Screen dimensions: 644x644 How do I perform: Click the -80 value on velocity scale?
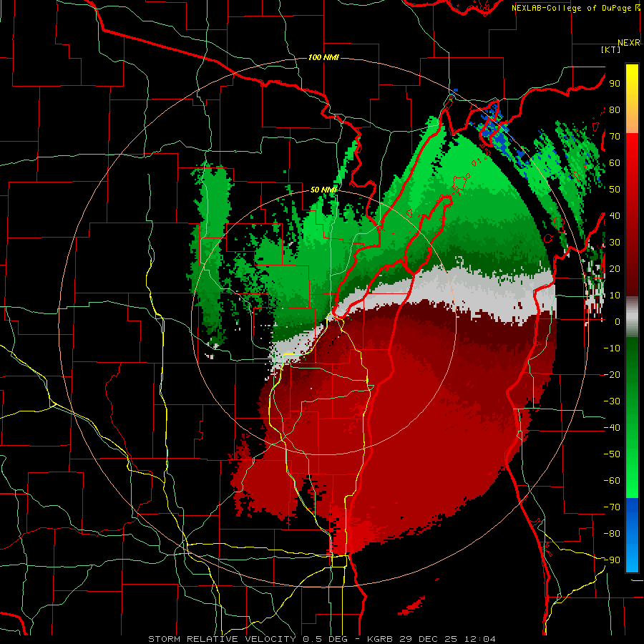coord(612,534)
